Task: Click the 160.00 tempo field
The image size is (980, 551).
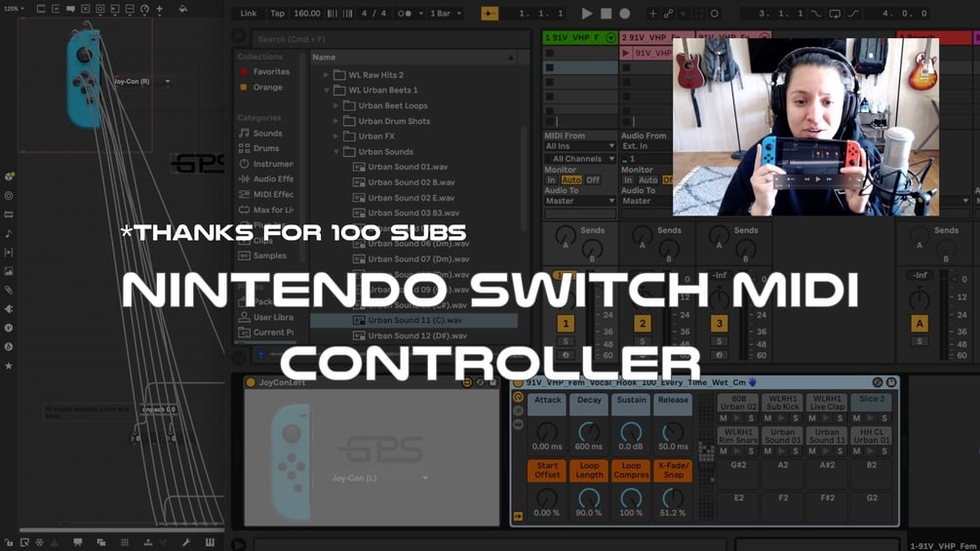Action: [x=307, y=13]
